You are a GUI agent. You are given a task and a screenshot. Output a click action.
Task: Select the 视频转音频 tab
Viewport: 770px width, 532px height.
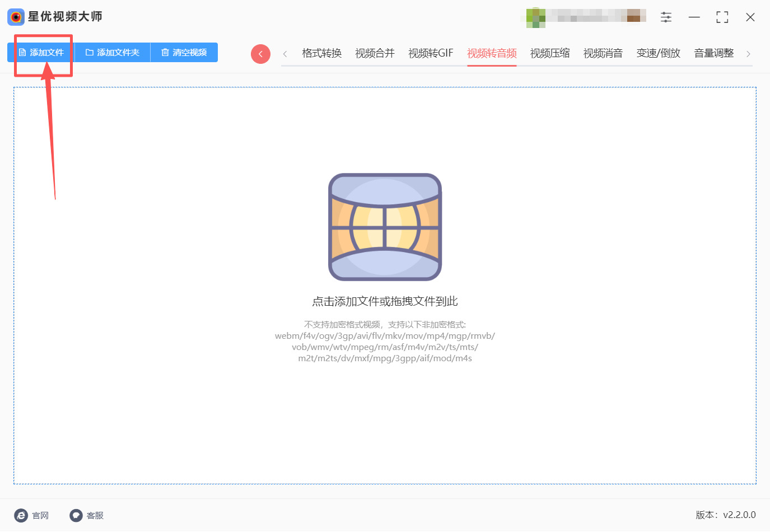(492, 53)
